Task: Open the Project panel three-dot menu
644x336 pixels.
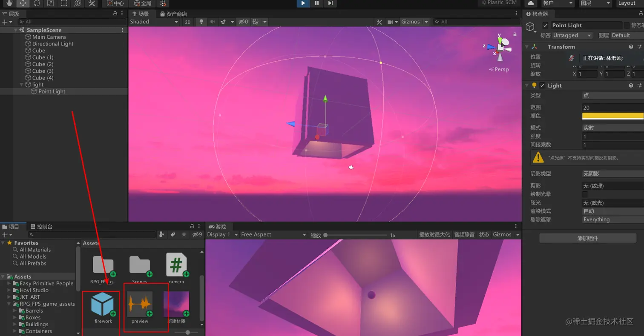Action: tap(199, 227)
